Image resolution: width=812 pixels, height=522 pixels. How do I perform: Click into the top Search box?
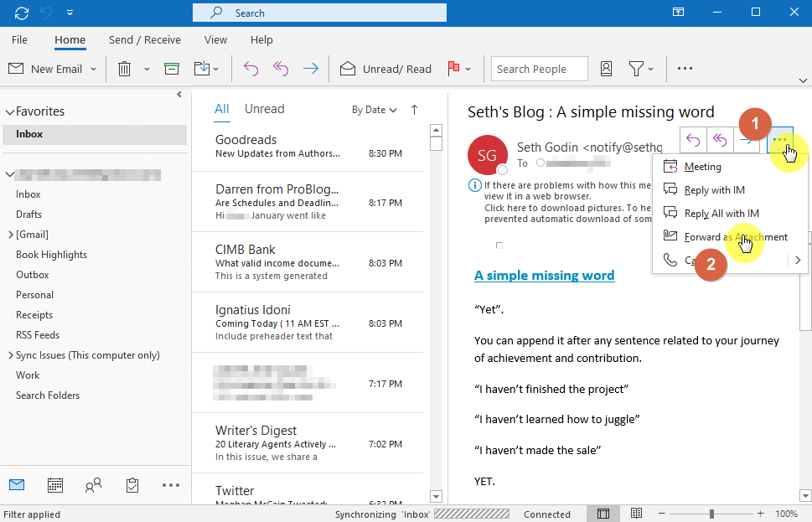[319, 13]
